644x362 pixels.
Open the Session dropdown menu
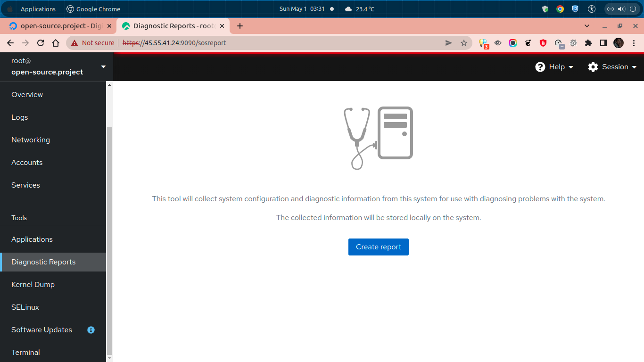tap(612, 67)
